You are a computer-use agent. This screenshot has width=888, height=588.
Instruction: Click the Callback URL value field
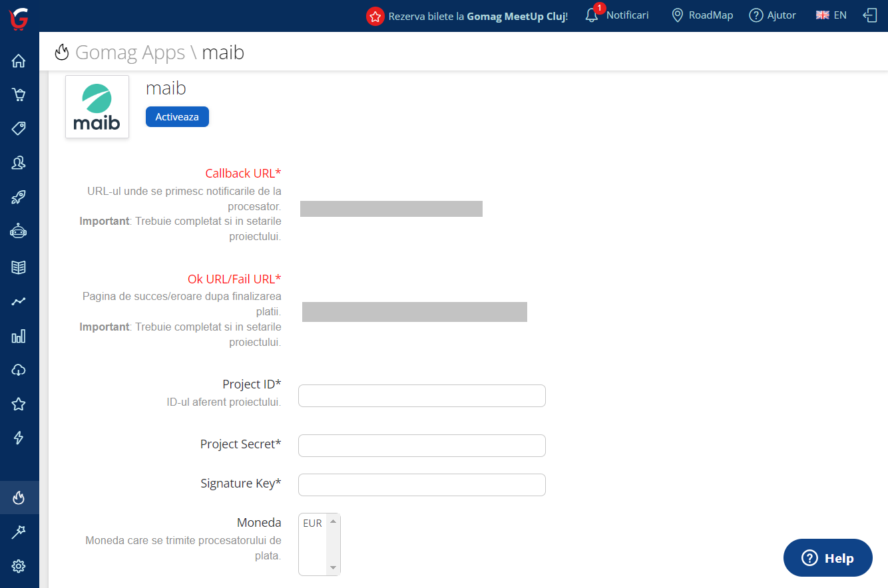391,209
